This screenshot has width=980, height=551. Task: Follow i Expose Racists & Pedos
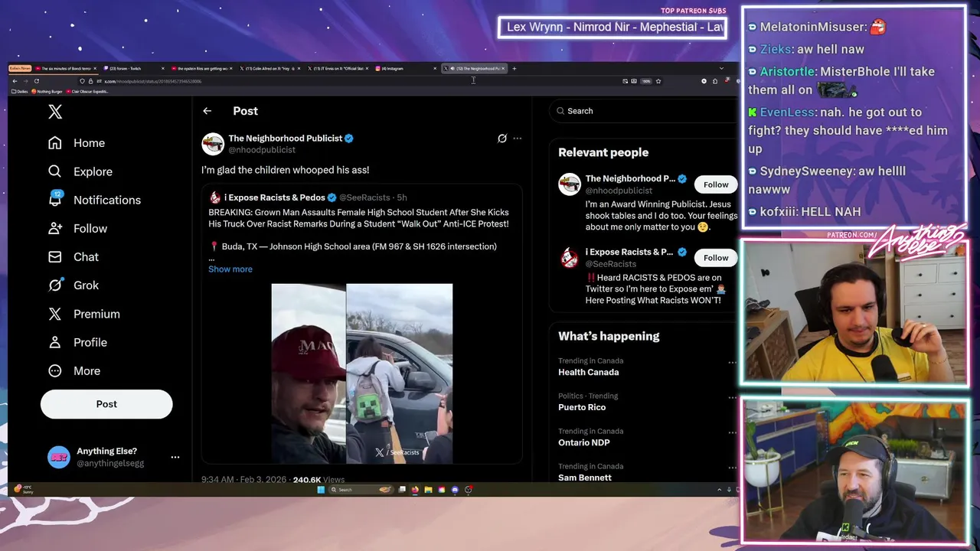click(716, 258)
